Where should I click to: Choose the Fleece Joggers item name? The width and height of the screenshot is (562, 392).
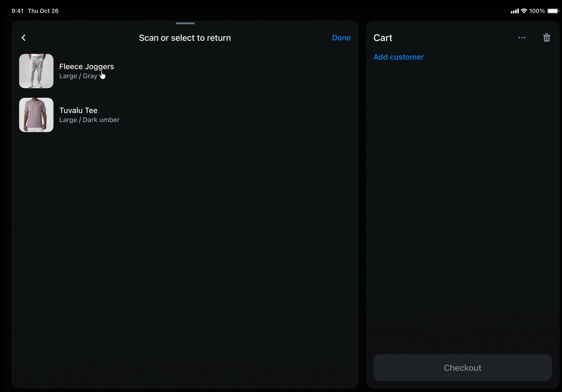(x=86, y=67)
